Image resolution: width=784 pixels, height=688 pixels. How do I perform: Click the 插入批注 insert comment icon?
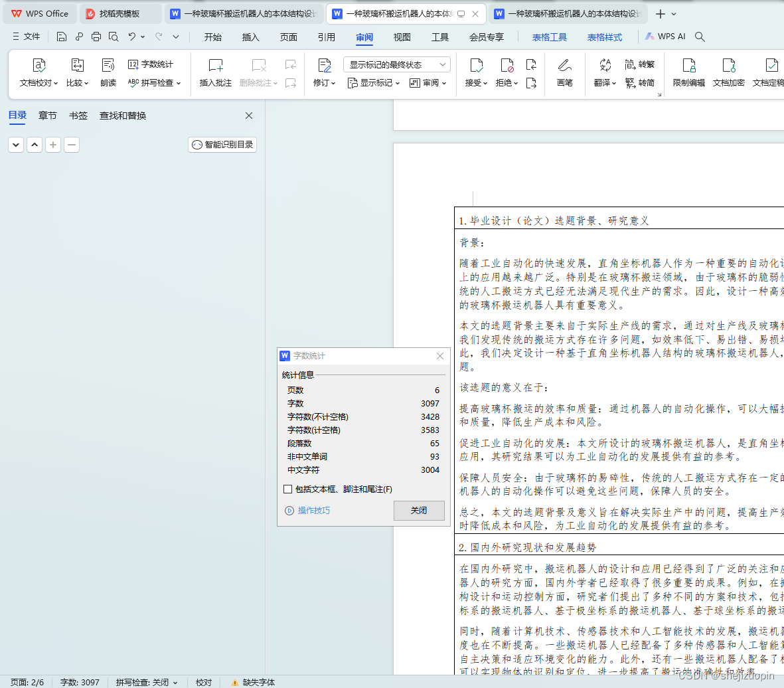click(216, 66)
